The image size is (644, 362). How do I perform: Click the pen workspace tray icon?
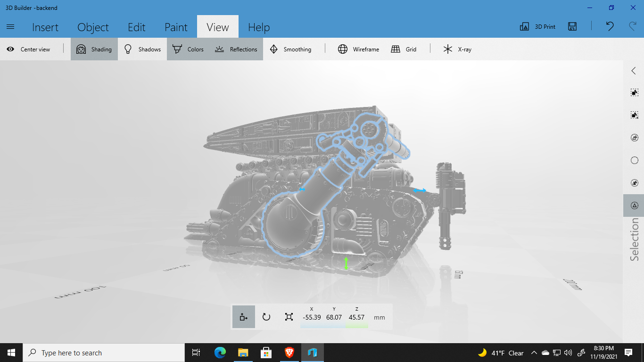coord(582,353)
